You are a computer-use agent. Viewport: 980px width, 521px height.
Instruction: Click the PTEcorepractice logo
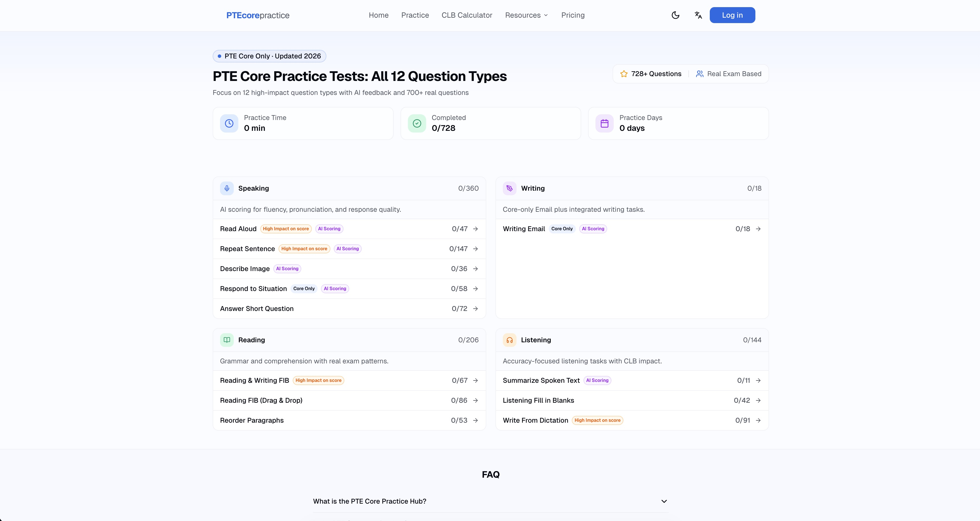[258, 15]
